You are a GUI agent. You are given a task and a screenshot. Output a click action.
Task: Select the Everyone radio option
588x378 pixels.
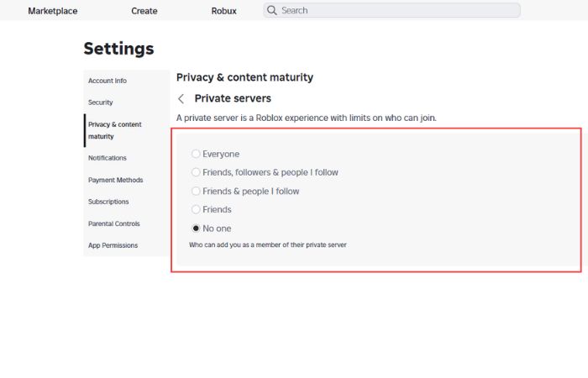pyautogui.click(x=196, y=154)
